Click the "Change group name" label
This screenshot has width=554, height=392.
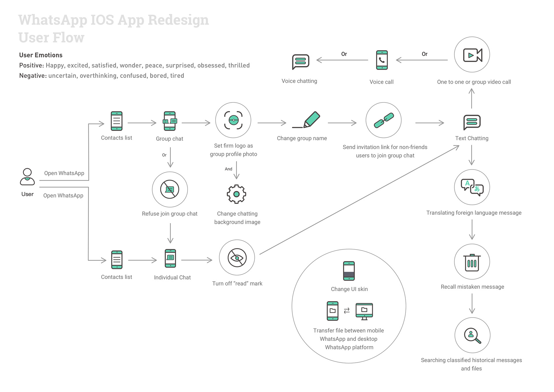302,138
